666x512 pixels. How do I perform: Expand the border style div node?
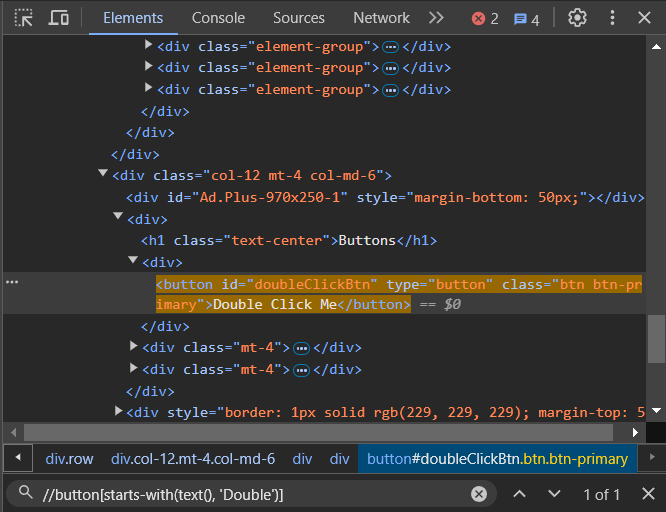point(119,411)
